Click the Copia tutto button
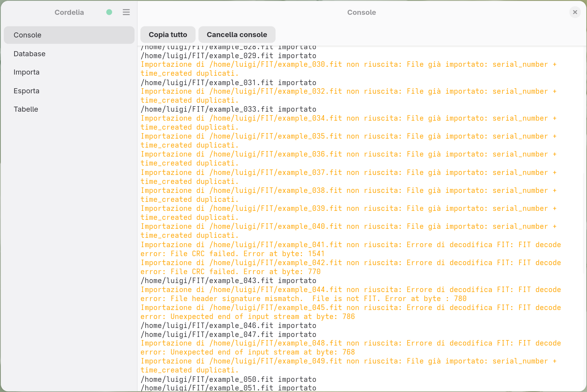This screenshot has width=587, height=392. click(168, 34)
